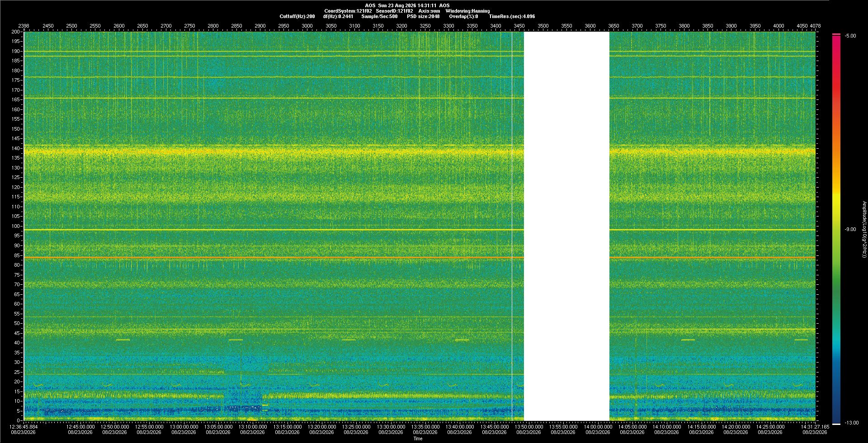
Task: Click the 200 Hz frequency axis label
Action: 16,32
